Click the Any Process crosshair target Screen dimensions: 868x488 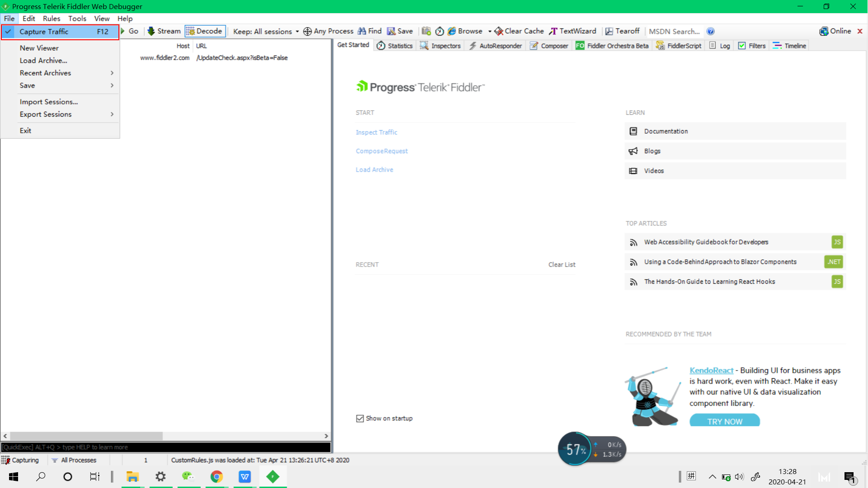pos(307,31)
